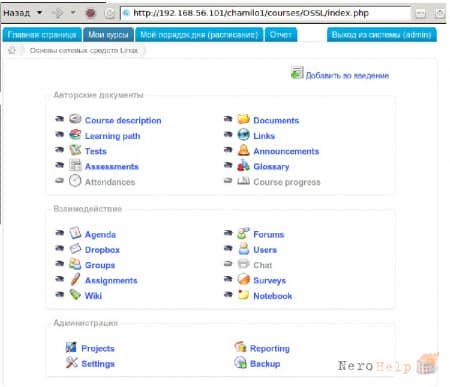Open the Отчет tab

(281, 35)
